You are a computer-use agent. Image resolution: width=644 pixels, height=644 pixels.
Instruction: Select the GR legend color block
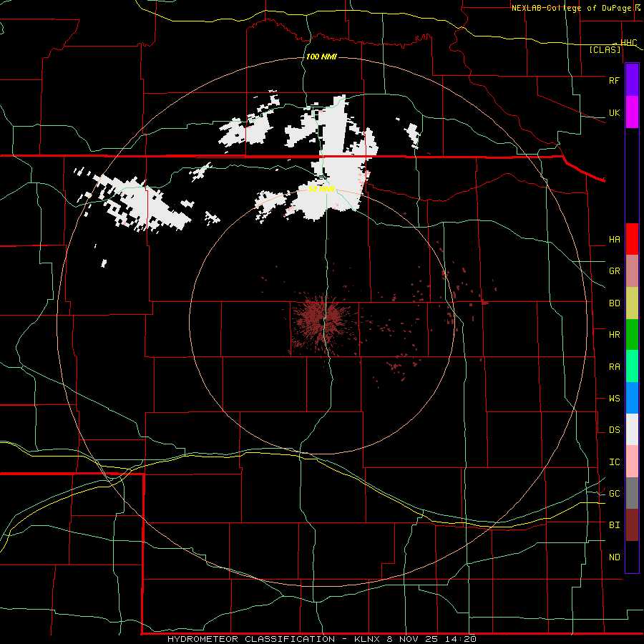click(632, 271)
